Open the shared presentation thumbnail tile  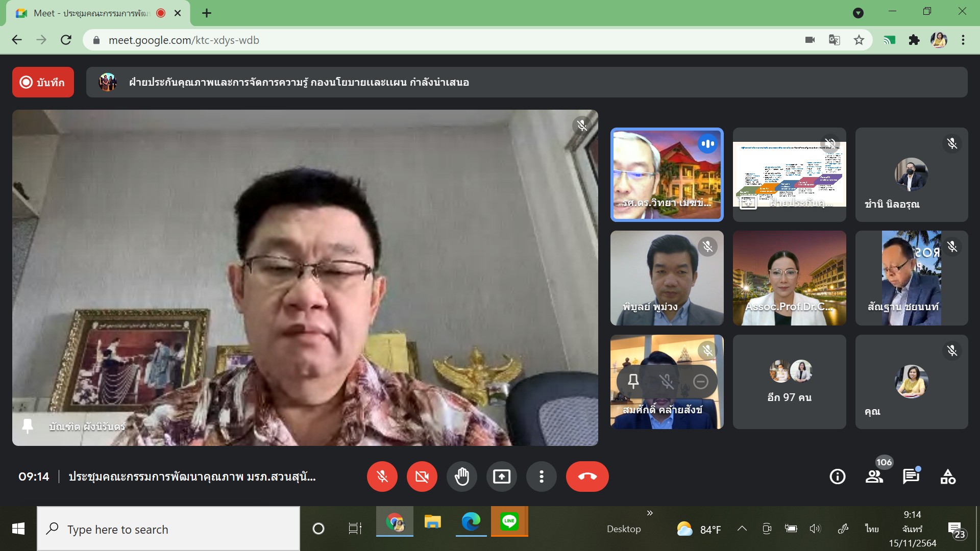point(789,174)
